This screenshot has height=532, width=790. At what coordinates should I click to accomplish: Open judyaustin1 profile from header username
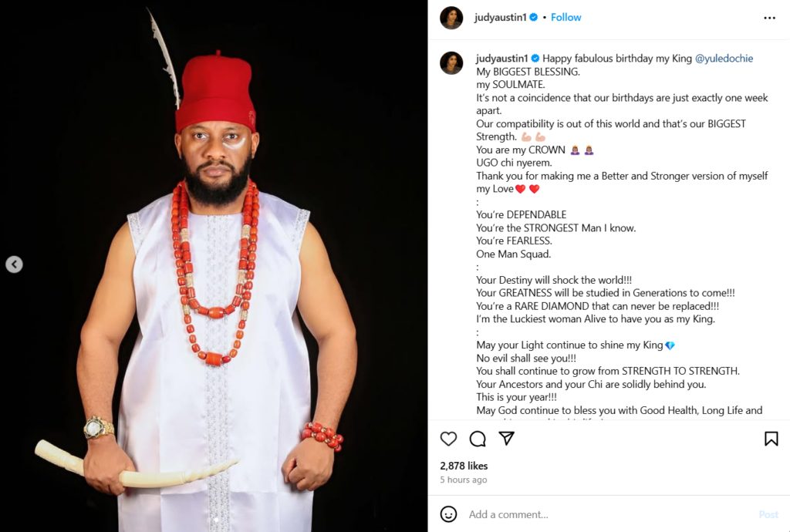501,17
